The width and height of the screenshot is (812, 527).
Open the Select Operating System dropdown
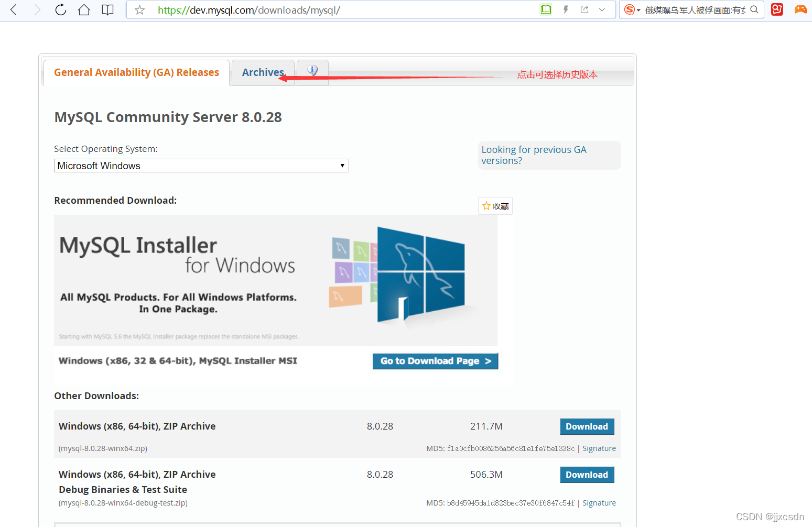[x=201, y=166]
